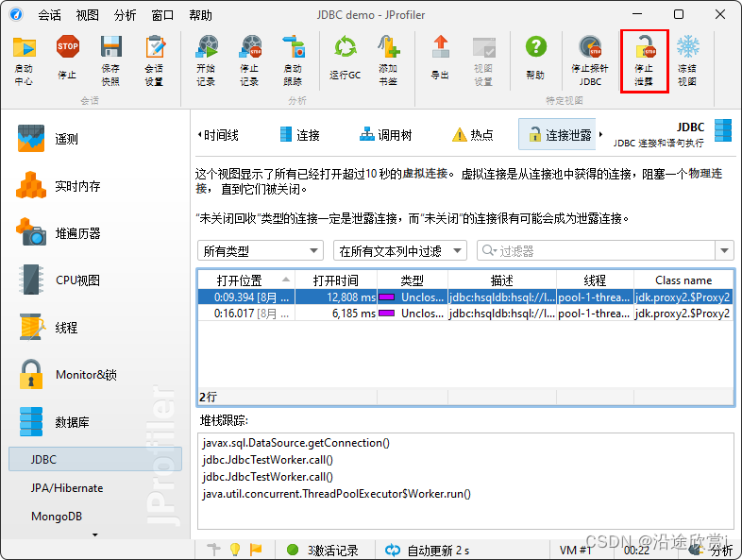Screen dimensions: 742x560
Task: Click the status bar light bulb icon
Action: tap(235, 550)
